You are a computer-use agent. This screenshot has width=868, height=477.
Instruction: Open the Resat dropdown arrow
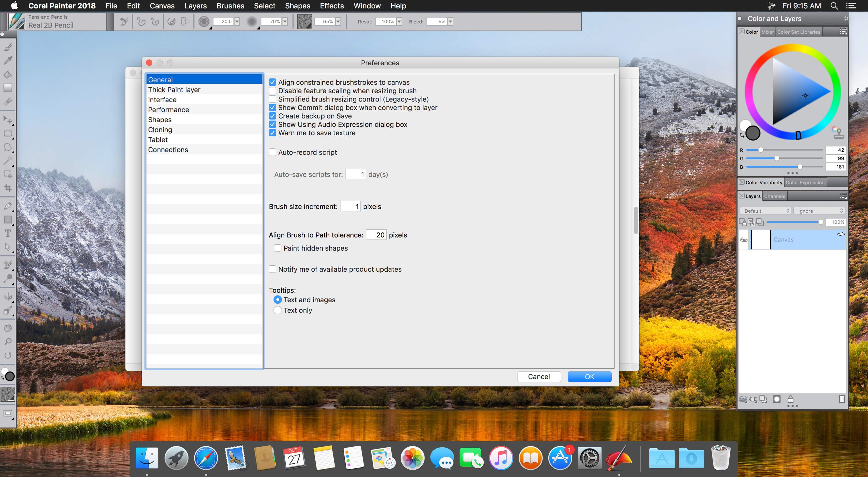coord(399,22)
